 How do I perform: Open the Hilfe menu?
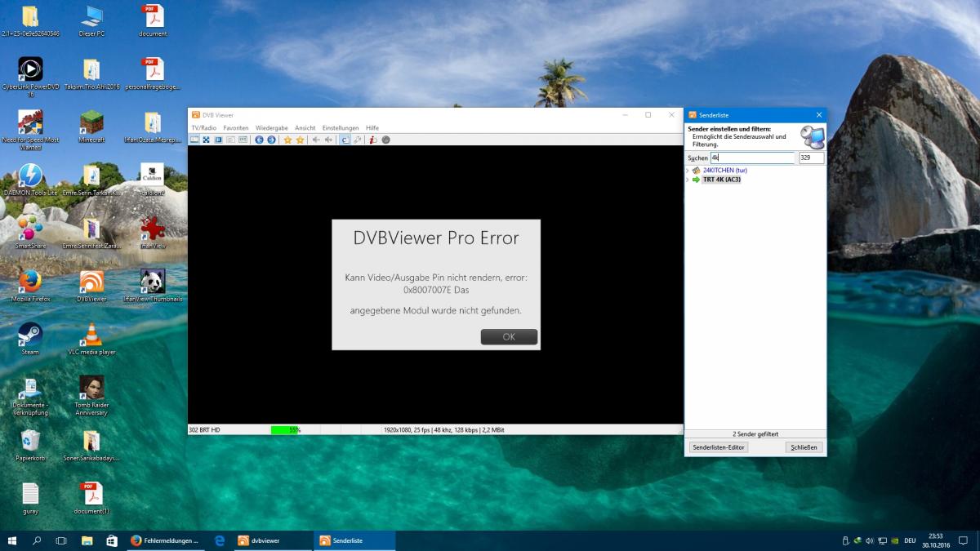372,128
